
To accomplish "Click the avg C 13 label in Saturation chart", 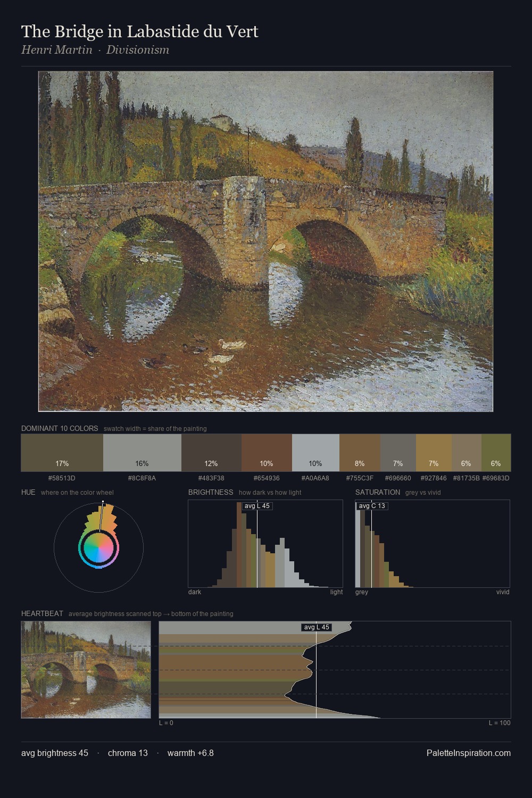I will [x=372, y=506].
